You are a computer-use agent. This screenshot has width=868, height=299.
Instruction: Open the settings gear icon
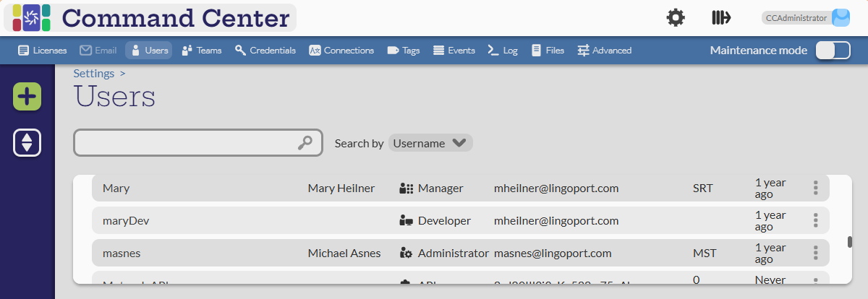(x=676, y=18)
